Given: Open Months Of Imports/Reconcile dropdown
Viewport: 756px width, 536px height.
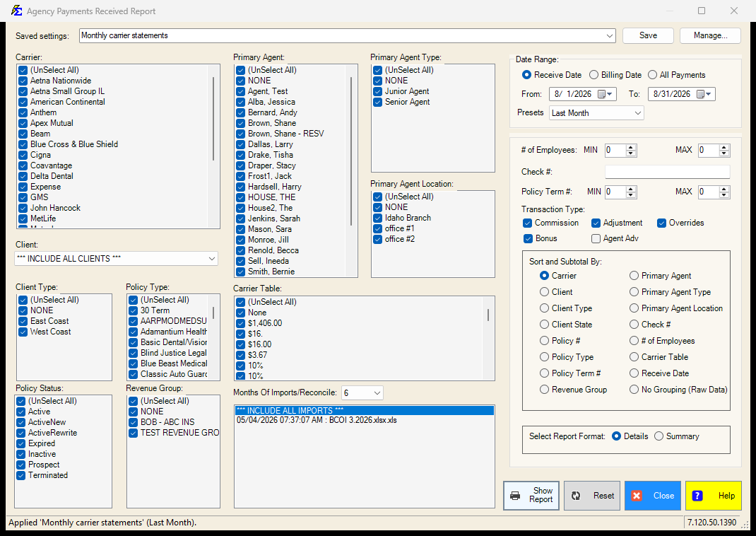Looking at the screenshot, I should pos(377,393).
